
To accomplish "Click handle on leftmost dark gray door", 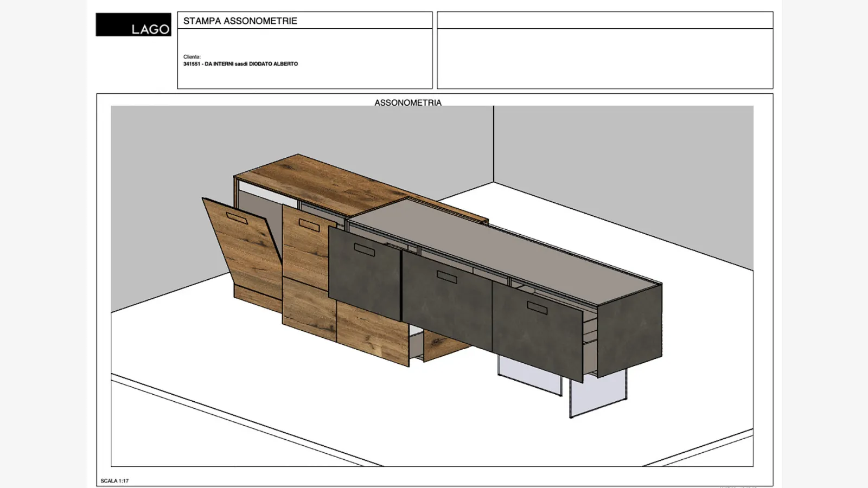I will pos(364,249).
